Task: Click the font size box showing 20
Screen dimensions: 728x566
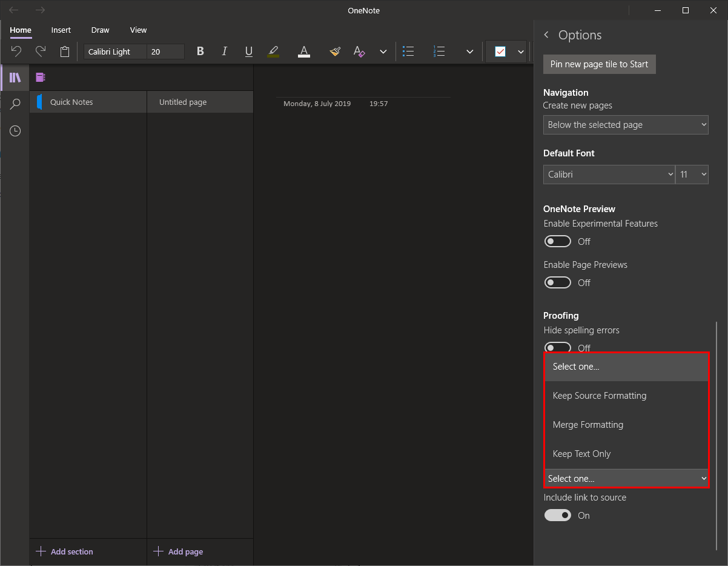Action: click(166, 52)
